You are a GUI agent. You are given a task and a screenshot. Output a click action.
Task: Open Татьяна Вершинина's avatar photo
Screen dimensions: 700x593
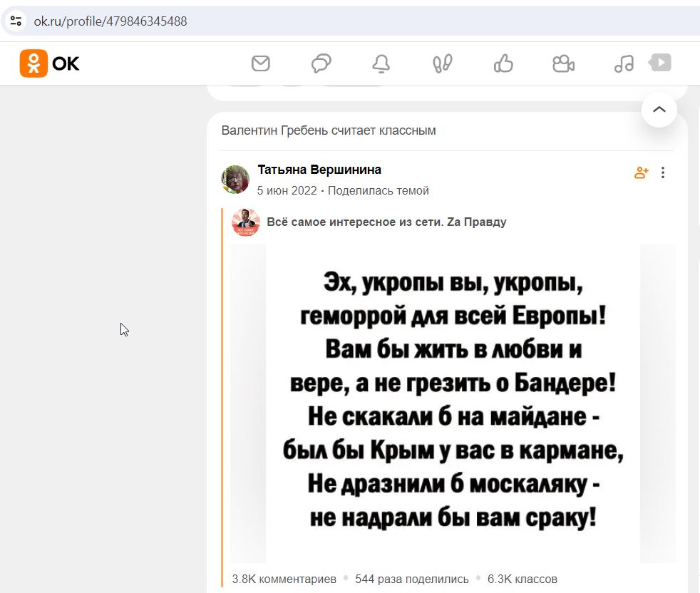pyautogui.click(x=235, y=179)
